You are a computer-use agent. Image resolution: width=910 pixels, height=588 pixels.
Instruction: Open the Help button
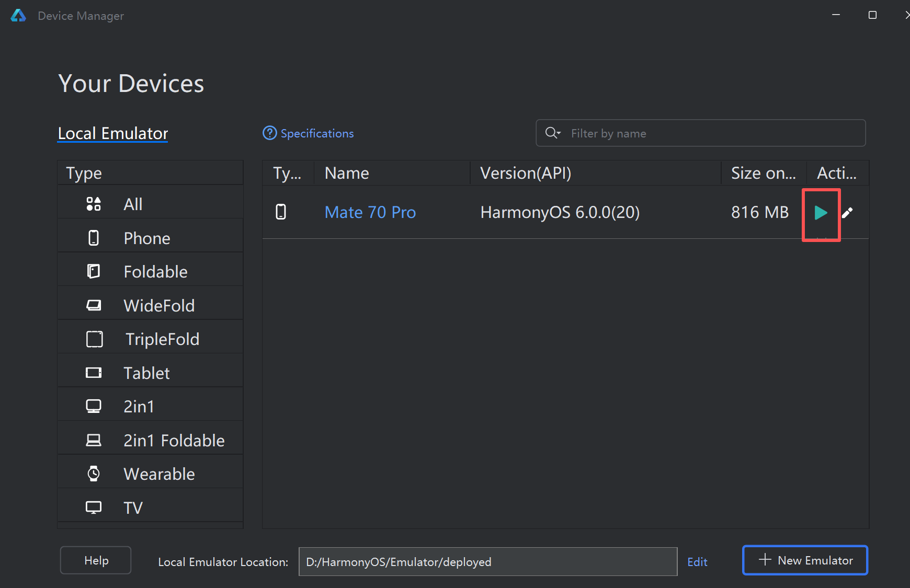(x=96, y=560)
